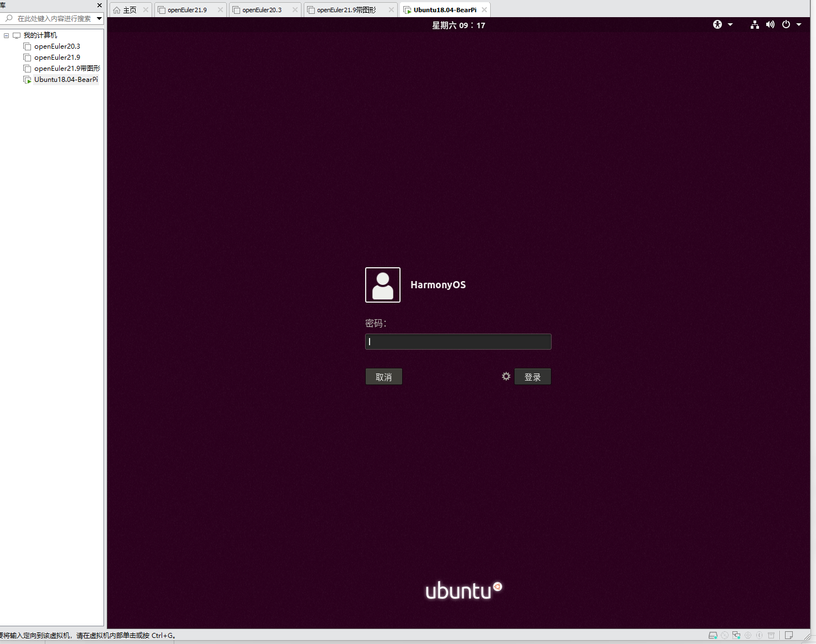
Task: Select the Ubuntu18.04-BearPi tab
Action: pos(445,10)
